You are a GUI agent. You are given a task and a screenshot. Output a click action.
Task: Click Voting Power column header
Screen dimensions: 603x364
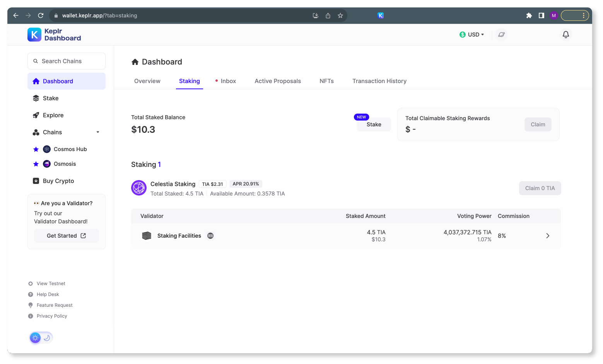[x=474, y=216]
